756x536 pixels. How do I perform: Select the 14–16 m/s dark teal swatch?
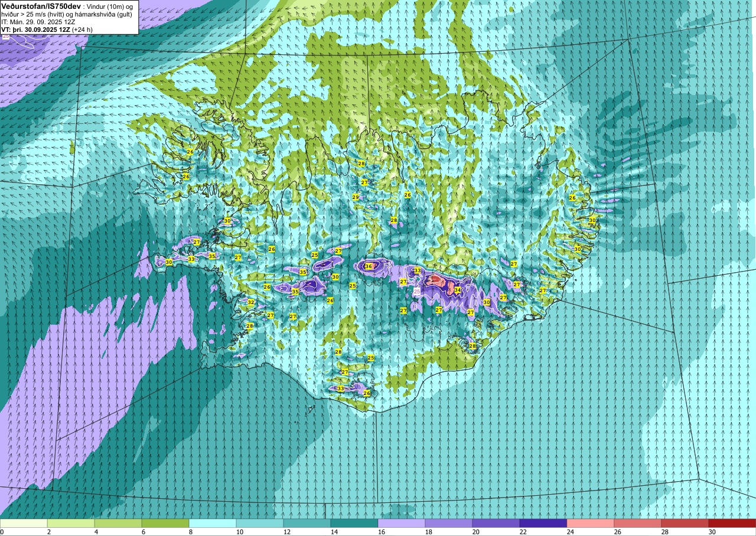click(354, 523)
